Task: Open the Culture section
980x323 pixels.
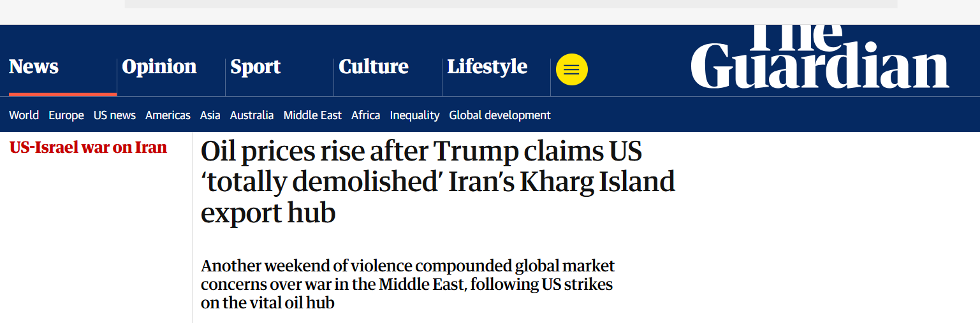Action: [x=374, y=67]
